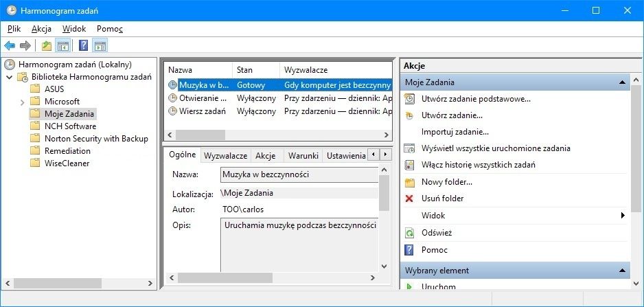Click the task list horizontal scrollbar thumb
Viewport: 644px width, 307px height.
click(200, 135)
